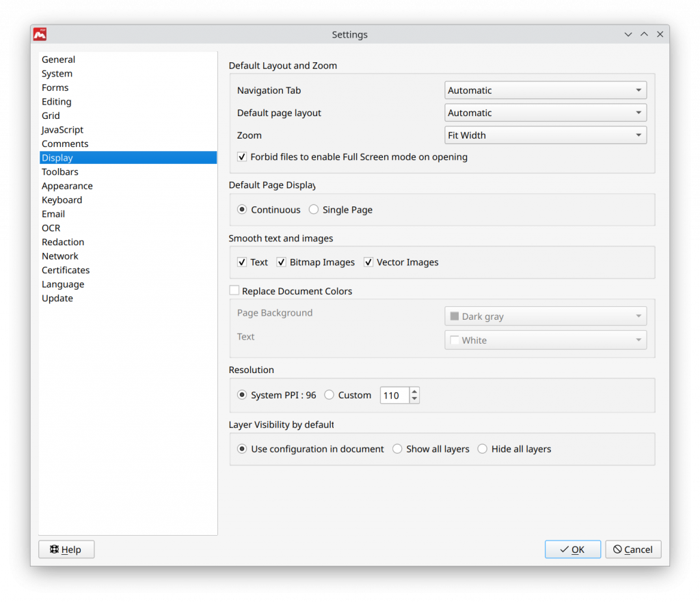Confirm changes with the OK button

pyautogui.click(x=573, y=549)
